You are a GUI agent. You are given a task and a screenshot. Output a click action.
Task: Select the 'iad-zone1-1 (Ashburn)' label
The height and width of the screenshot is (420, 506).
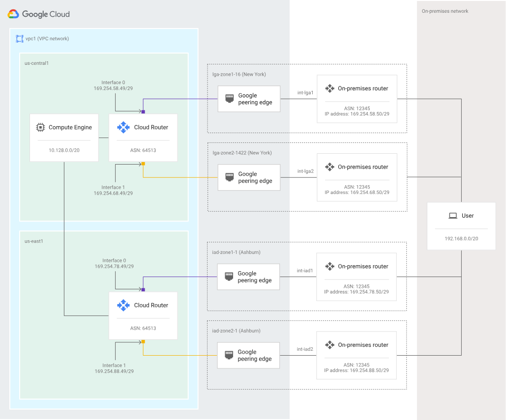236,252
